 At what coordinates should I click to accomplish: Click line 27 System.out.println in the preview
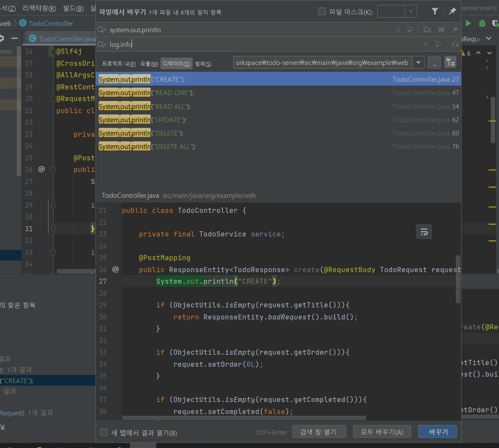coord(219,281)
